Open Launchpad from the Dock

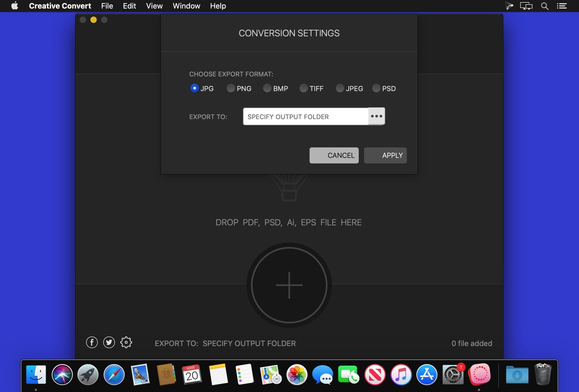88,374
